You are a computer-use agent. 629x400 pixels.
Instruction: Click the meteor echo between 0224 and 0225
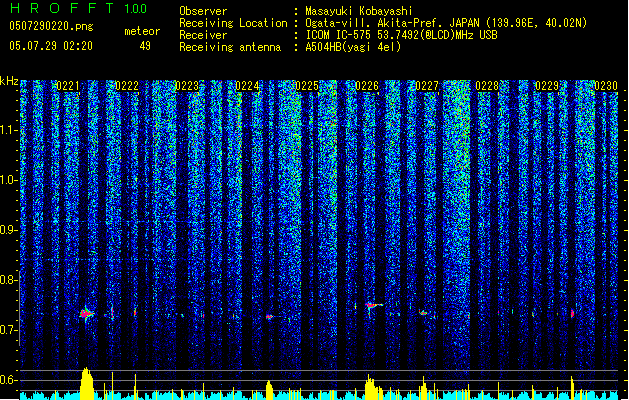[270, 317]
